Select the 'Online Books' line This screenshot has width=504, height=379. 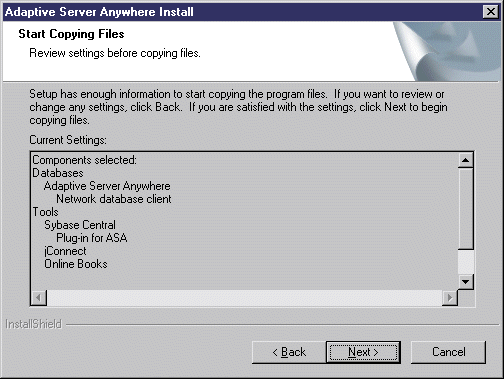76,264
